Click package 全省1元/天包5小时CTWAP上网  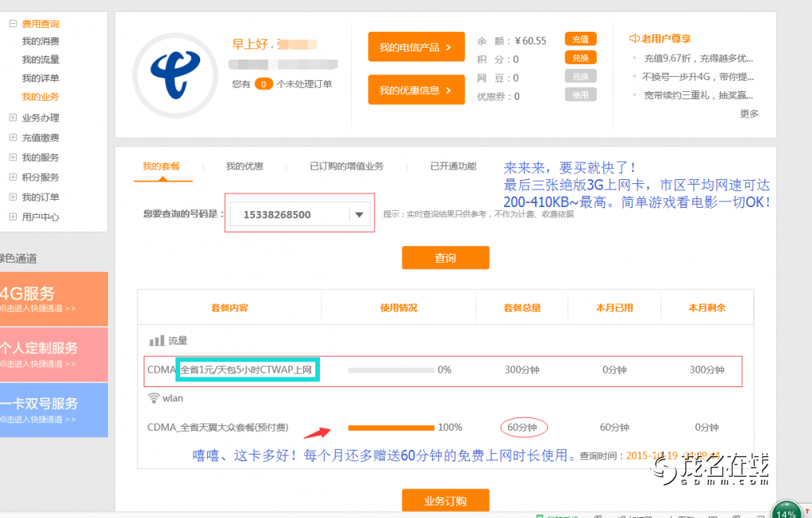(x=247, y=370)
